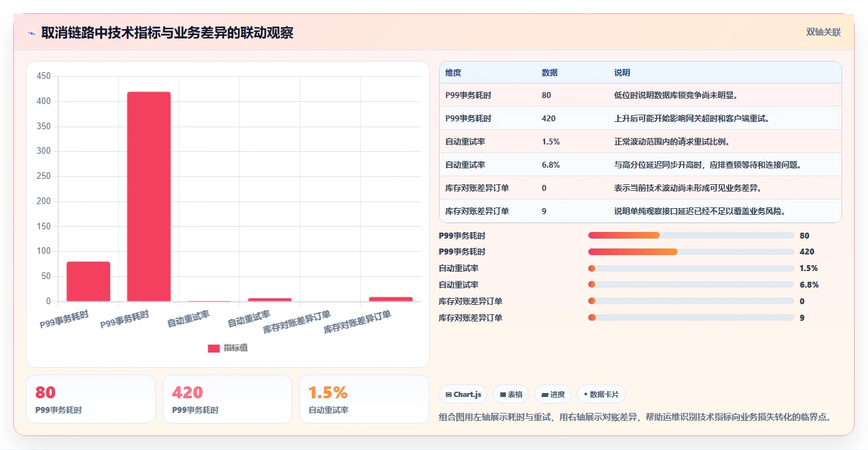This screenshot has width=868, height=450.
Task: Click the progress bar showing 6.8%
Action: [691, 285]
